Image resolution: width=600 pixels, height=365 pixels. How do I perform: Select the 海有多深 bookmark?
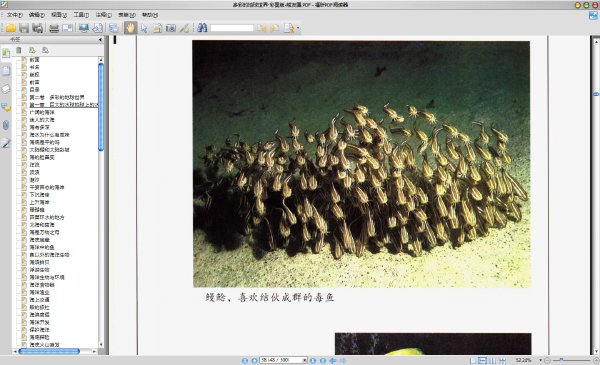pyautogui.click(x=39, y=127)
